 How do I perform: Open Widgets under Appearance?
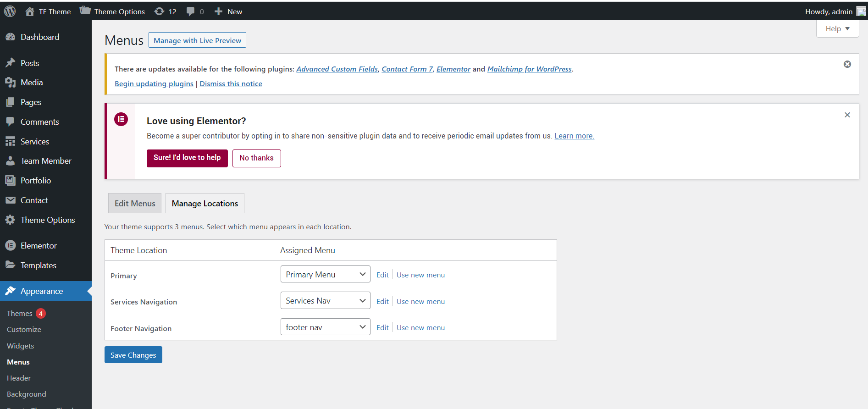coord(21,346)
